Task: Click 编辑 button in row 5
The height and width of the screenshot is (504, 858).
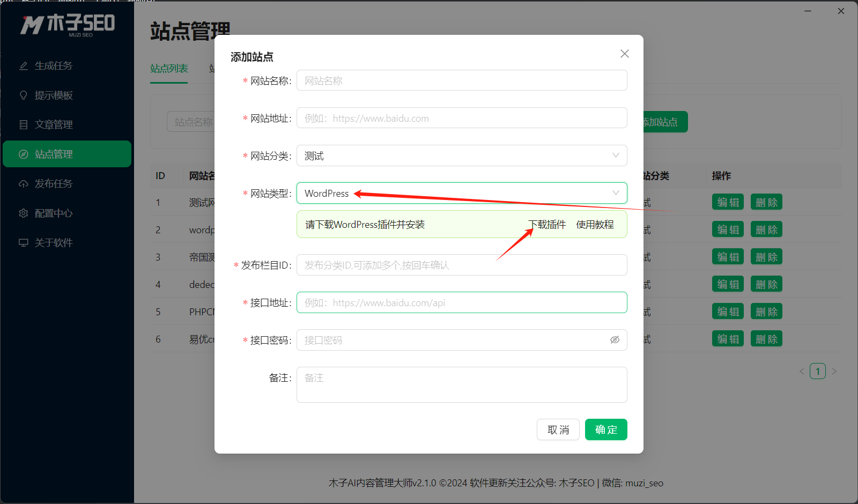Action: point(728,312)
